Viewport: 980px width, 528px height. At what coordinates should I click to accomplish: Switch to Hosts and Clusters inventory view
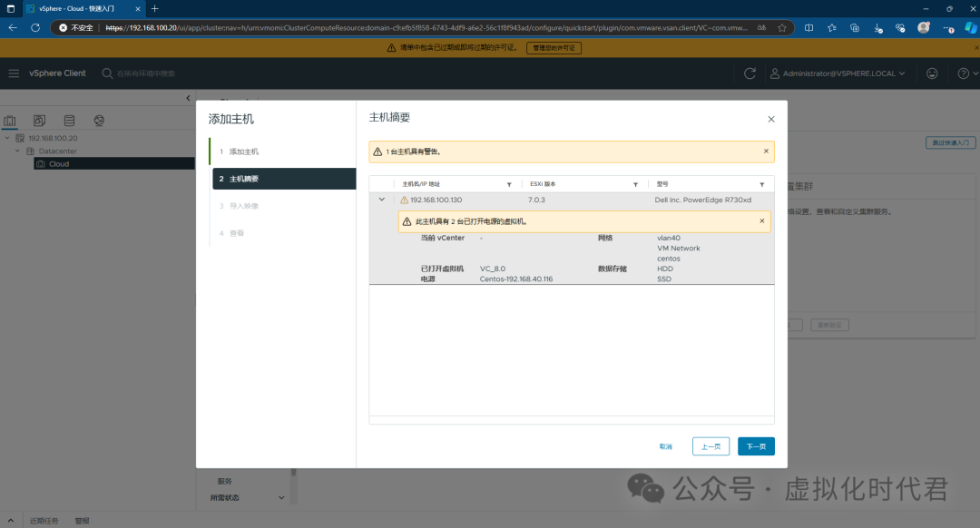tap(10, 121)
